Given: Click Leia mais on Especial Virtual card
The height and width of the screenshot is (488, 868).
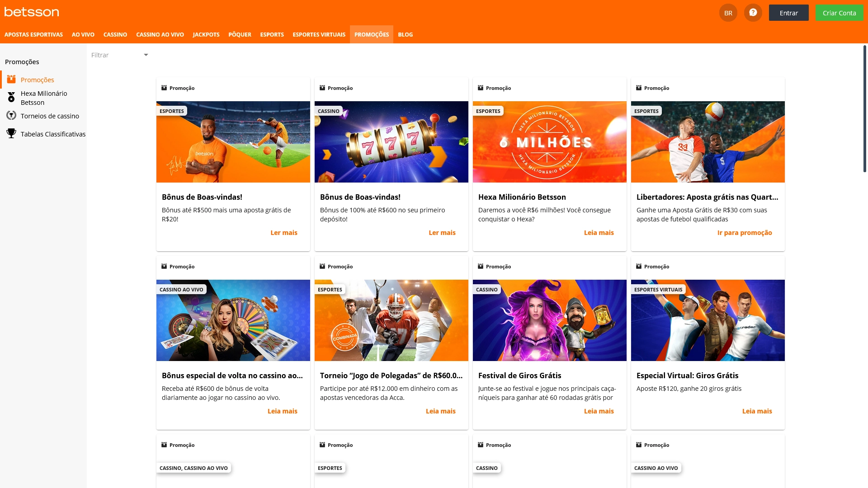Looking at the screenshot, I should [x=757, y=411].
